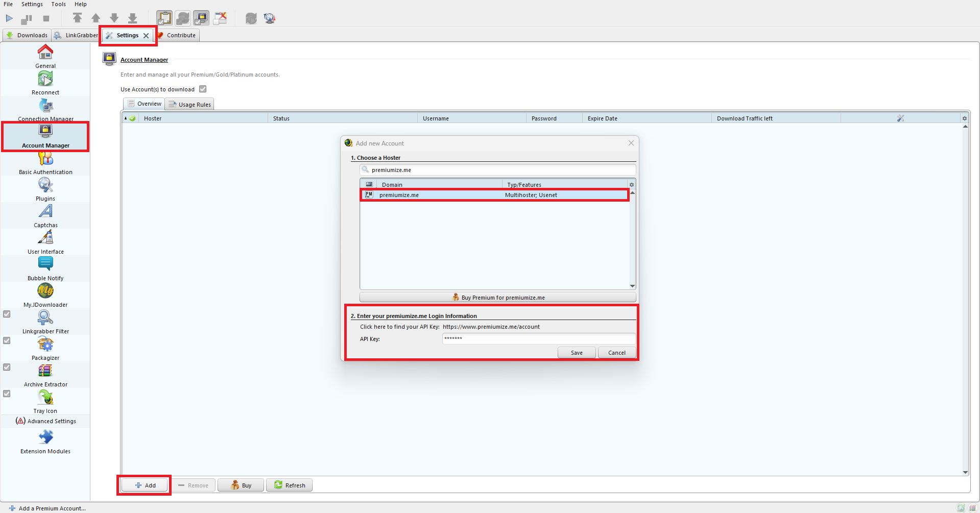Move selection to bottom of list
The width and height of the screenshot is (980, 513).
pos(132,18)
